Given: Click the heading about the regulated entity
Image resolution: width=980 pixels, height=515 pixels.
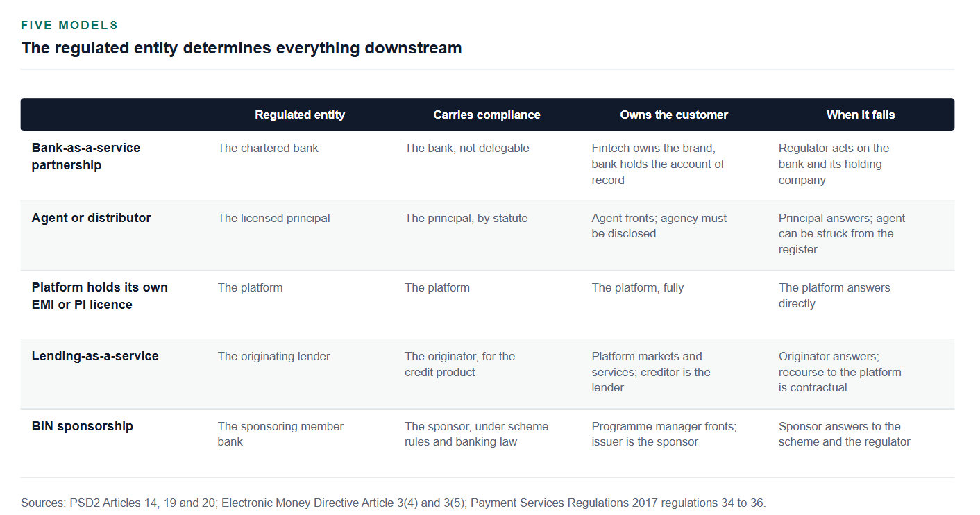Looking at the screenshot, I should coord(242,48).
